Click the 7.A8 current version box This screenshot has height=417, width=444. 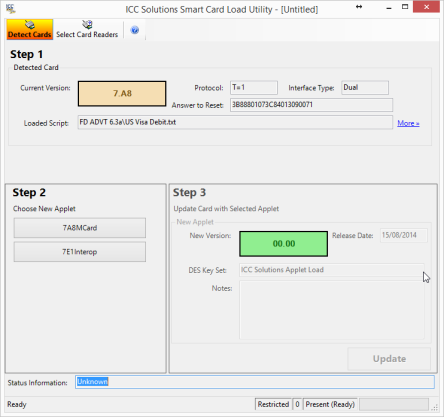122,94
